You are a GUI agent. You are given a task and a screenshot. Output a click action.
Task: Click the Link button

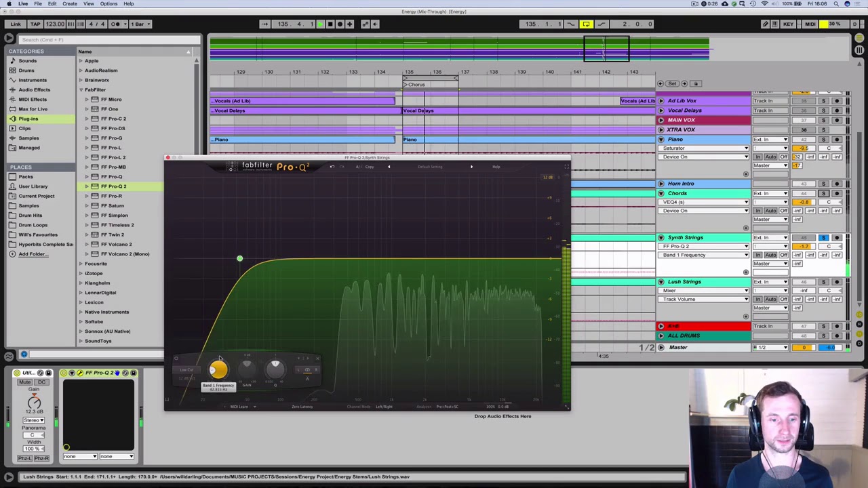(15, 24)
